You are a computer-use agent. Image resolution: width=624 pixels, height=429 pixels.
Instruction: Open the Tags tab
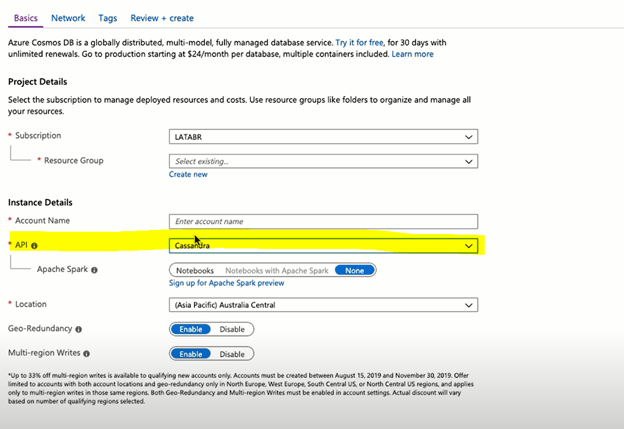point(107,18)
